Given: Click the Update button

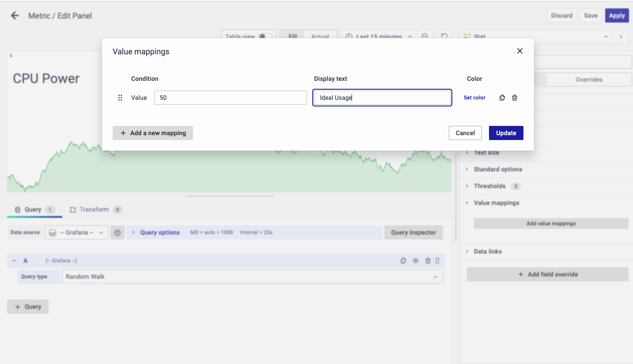Looking at the screenshot, I should pyautogui.click(x=506, y=133).
